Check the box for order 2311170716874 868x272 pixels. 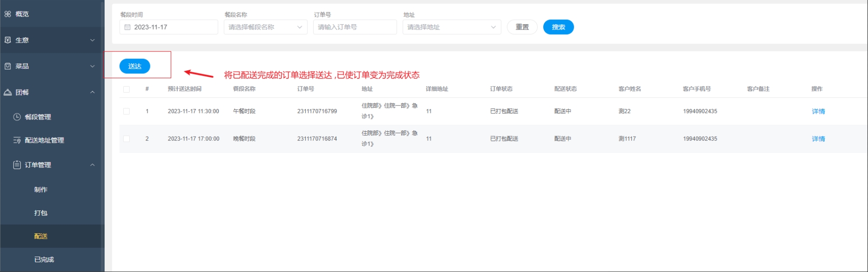(x=127, y=139)
